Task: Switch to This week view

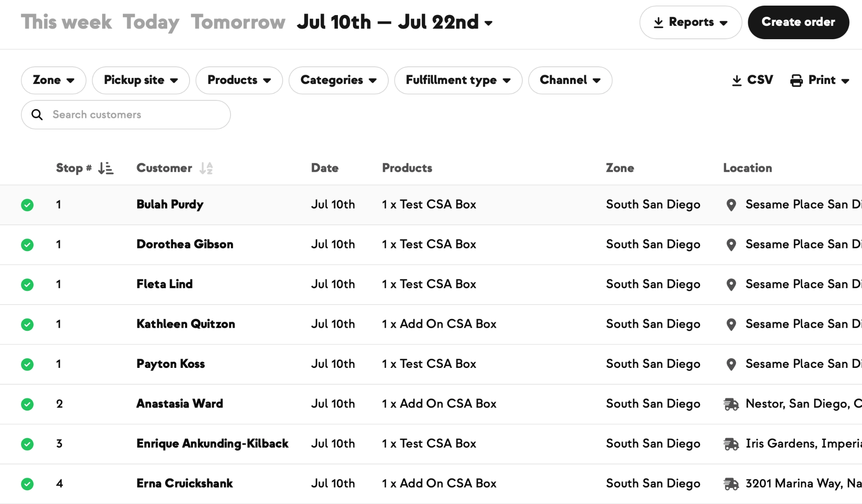Action: click(66, 22)
